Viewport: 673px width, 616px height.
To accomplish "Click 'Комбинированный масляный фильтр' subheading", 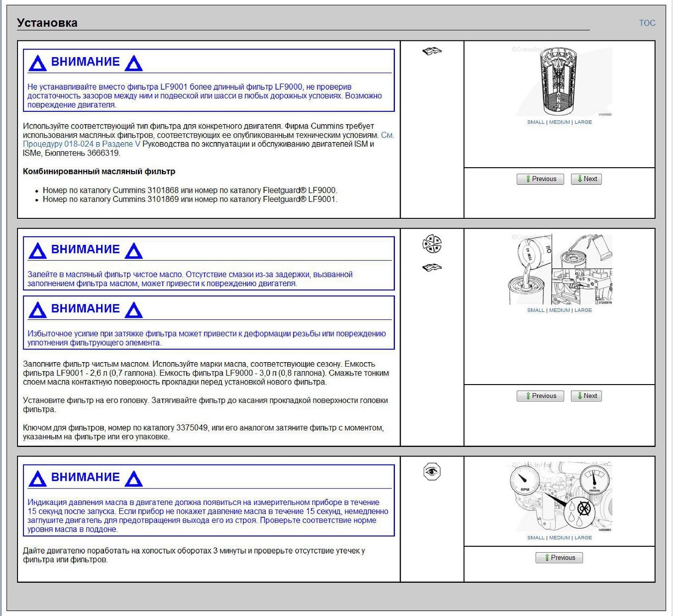I will click(x=99, y=172).
